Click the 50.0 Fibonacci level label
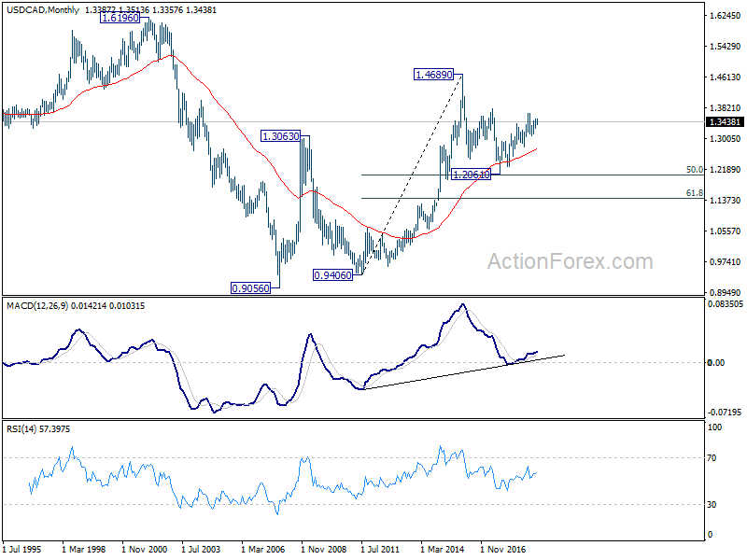Screen dimensions: 747x560 tap(694, 170)
